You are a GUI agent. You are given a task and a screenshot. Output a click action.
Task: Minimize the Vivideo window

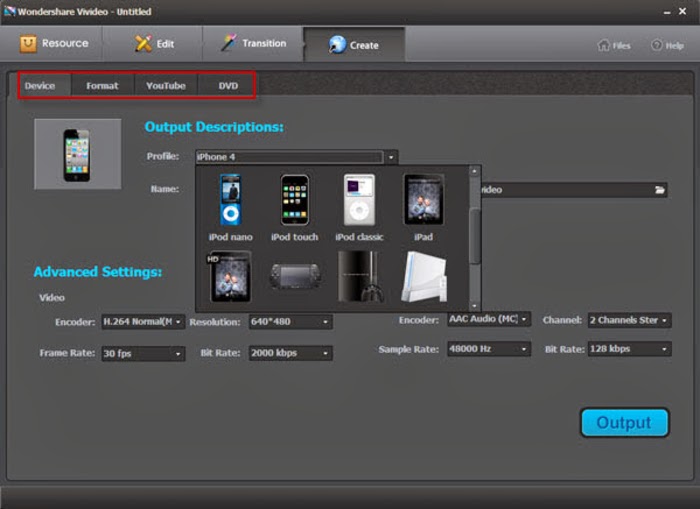point(667,13)
